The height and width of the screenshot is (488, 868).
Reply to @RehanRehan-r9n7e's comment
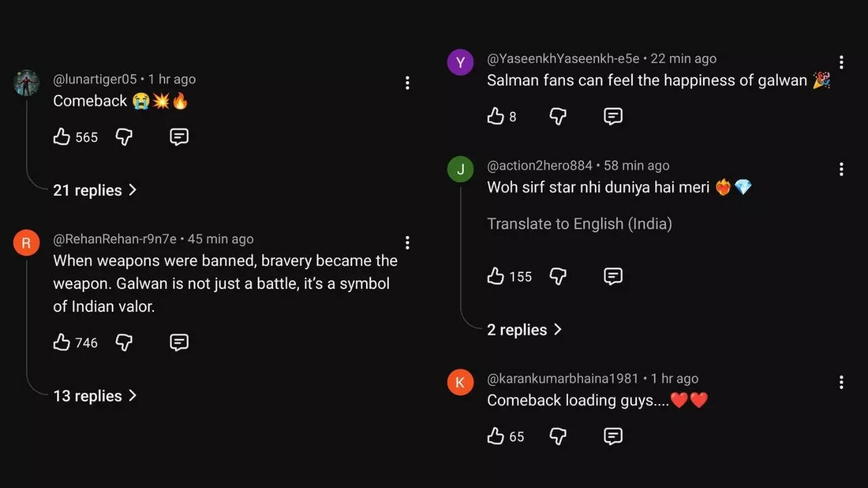[178, 342]
